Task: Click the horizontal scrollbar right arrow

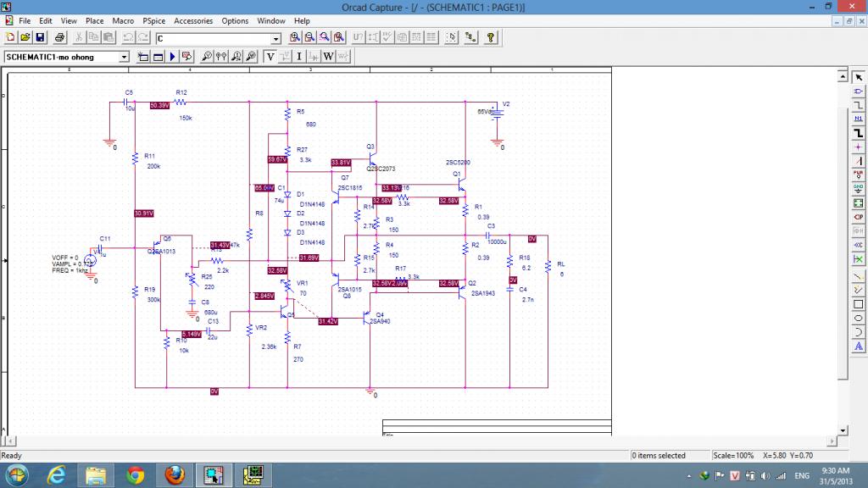Action: [832, 441]
